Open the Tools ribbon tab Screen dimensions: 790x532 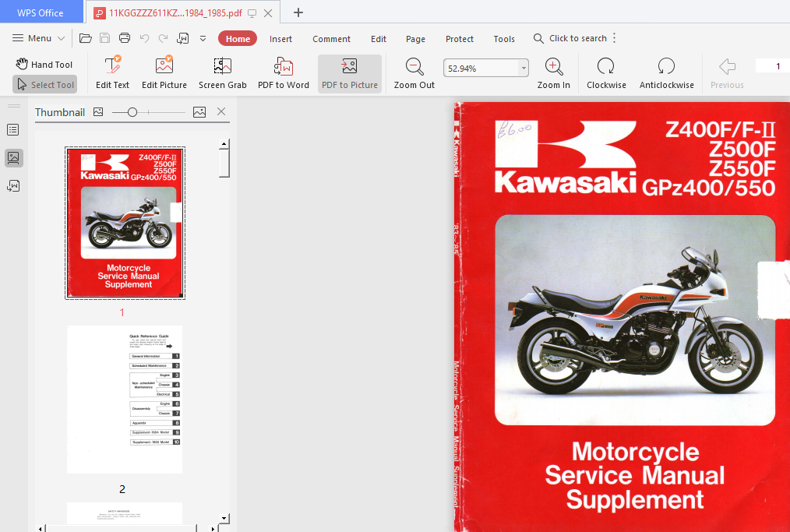[x=504, y=39]
